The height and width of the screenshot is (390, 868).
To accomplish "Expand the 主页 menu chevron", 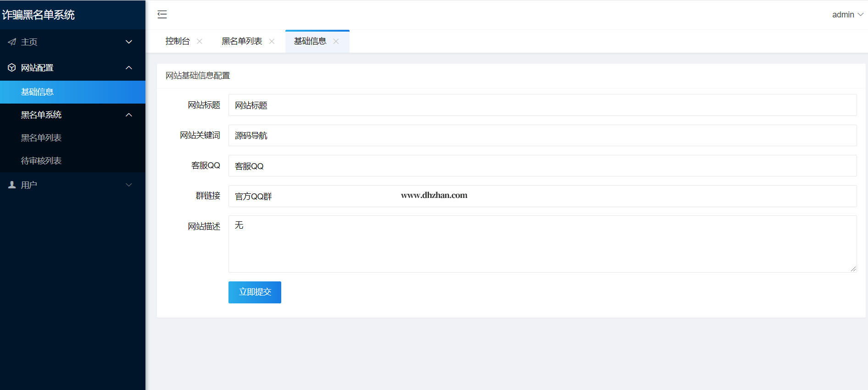I will 129,42.
